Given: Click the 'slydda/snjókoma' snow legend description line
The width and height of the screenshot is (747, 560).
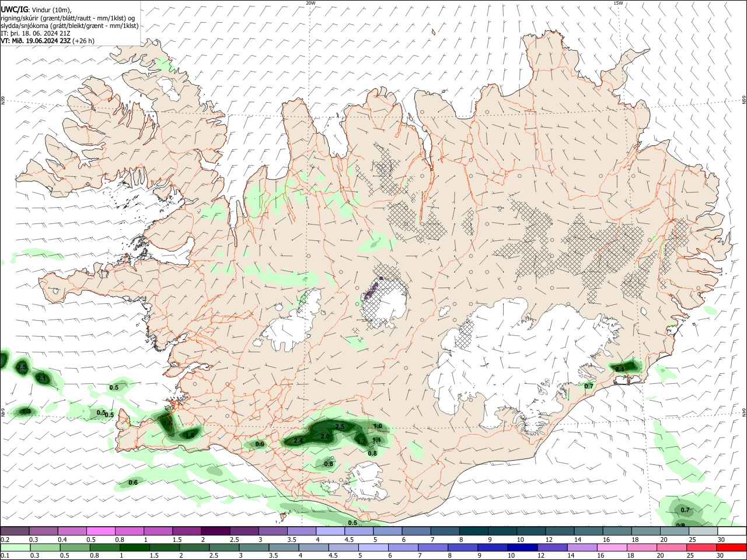Looking at the screenshot, I should [69, 26].
